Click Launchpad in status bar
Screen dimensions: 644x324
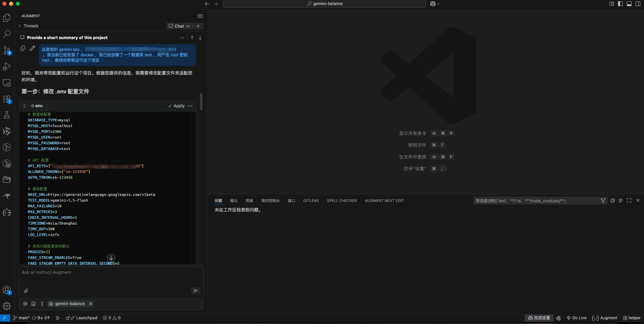pyautogui.click(x=82, y=318)
